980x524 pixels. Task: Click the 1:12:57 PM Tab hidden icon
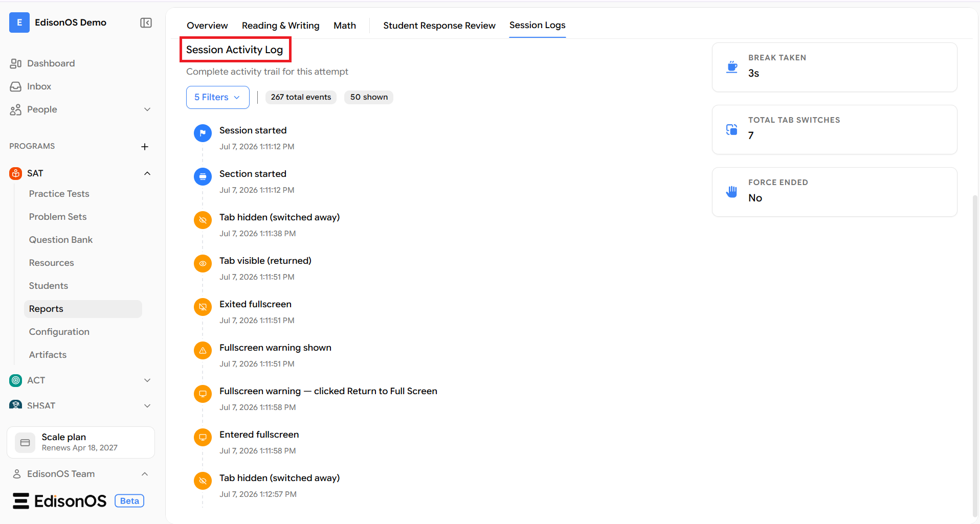tap(203, 481)
